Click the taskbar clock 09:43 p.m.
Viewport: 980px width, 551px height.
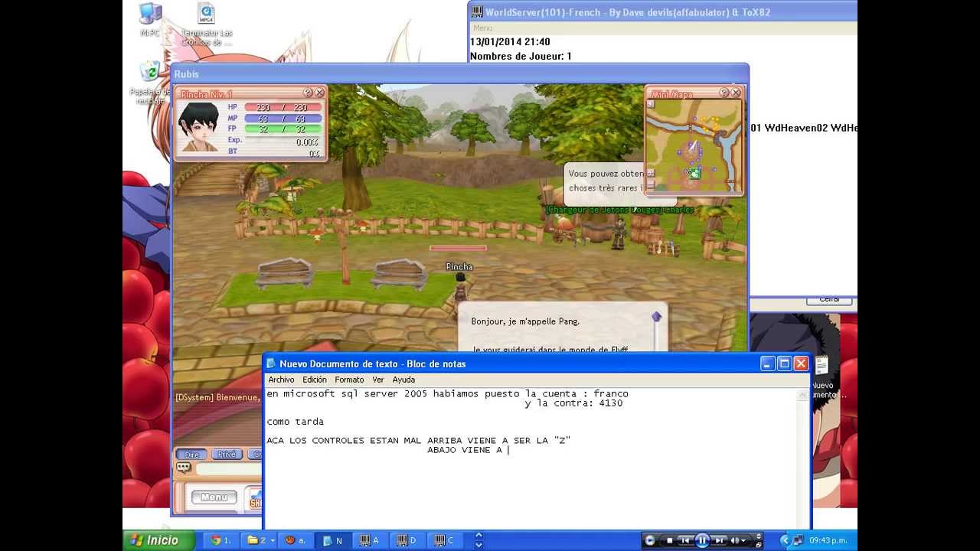[x=829, y=540]
